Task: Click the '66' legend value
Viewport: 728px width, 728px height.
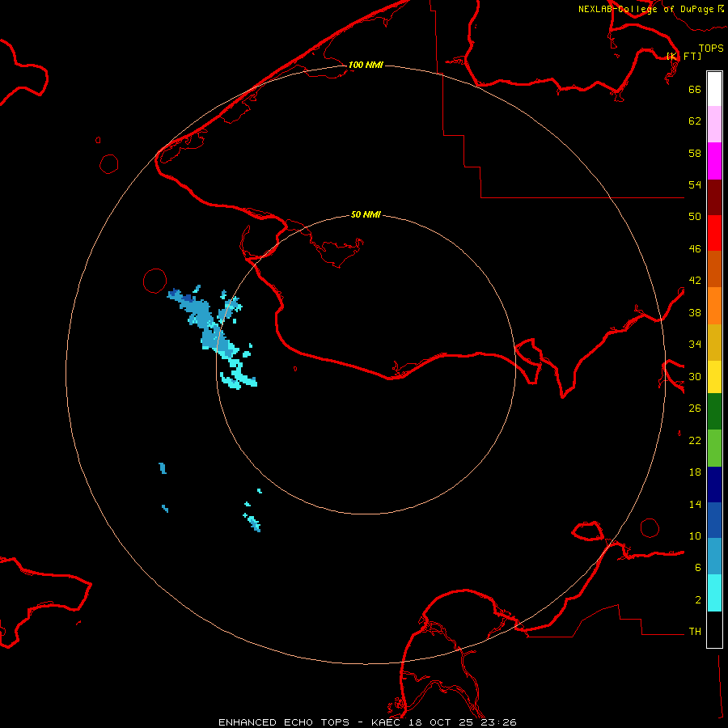Action: pyautogui.click(x=695, y=89)
